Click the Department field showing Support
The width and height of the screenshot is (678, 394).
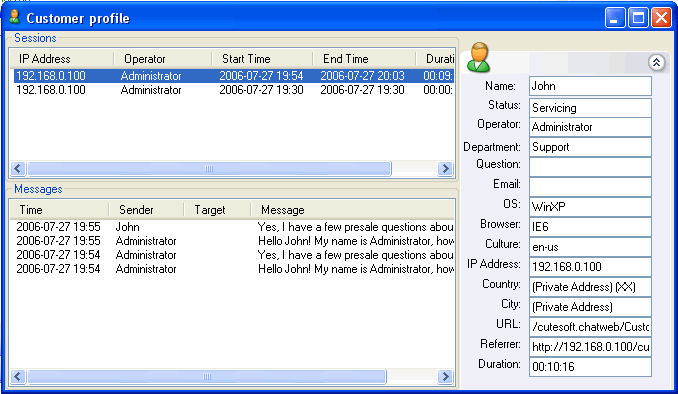[x=590, y=147]
